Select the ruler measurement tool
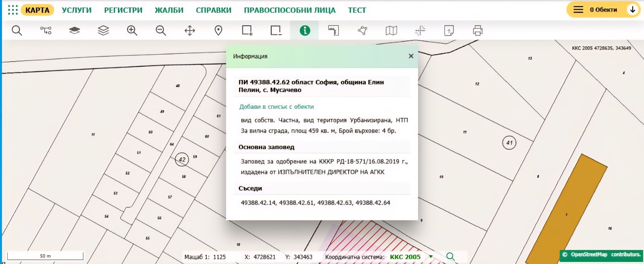Screen dimensions: 644x264 click(x=334, y=31)
